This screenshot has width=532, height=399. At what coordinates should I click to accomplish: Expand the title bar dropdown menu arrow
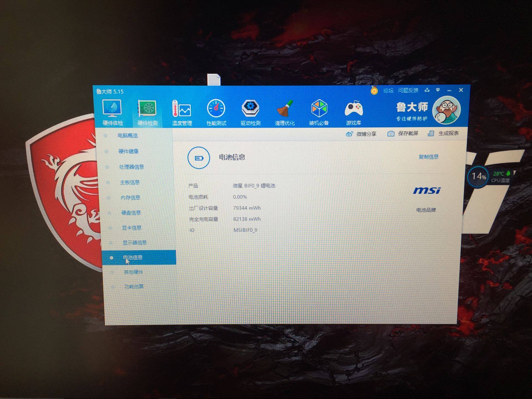(438, 90)
